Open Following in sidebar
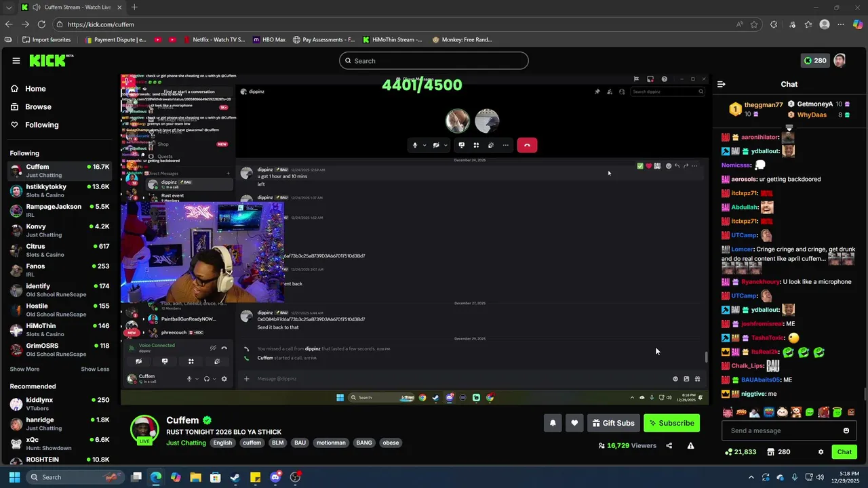The width and height of the screenshot is (868, 488). point(35,125)
